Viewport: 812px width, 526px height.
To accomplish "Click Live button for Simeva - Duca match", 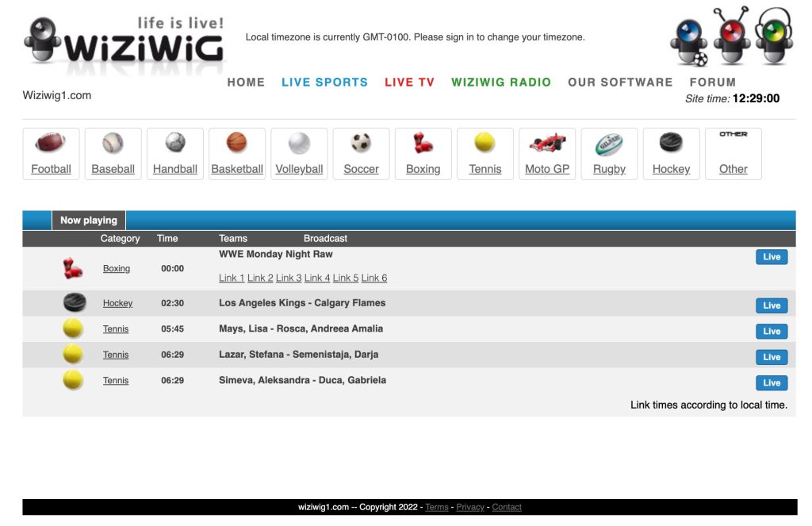I will (x=772, y=382).
